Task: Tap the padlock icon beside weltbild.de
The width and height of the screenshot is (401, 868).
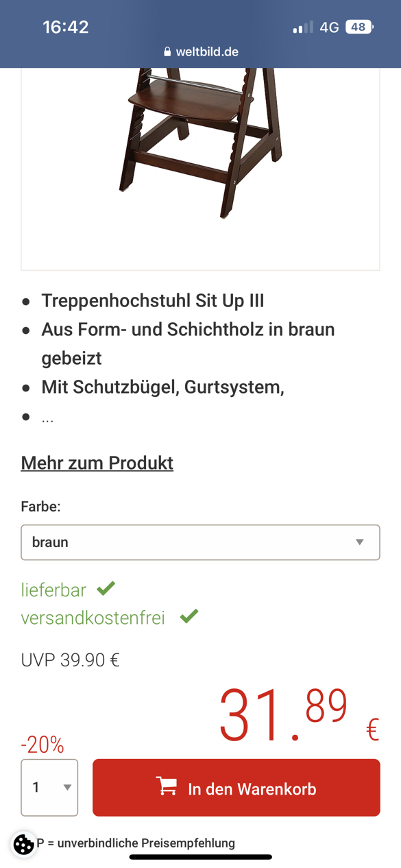Action: click(x=167, y=52)
